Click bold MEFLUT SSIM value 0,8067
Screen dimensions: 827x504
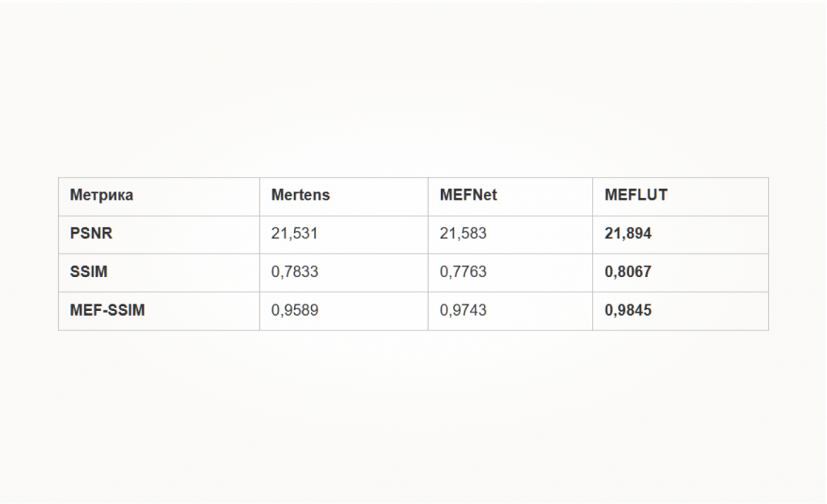coord(628,272)
